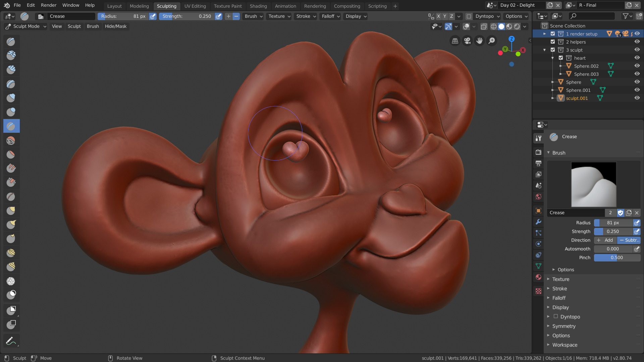This screenshot has width=644, height=362.
Task: Toggle visibility of Sphere.002 object
Action: (x=637, y=65)
